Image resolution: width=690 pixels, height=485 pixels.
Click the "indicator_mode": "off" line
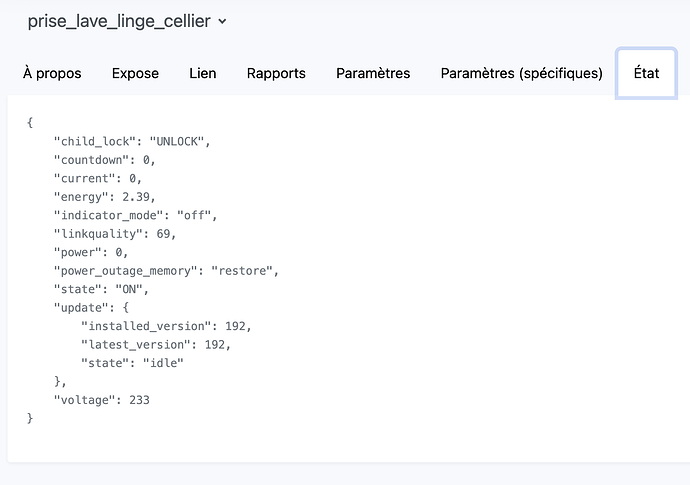136,215
